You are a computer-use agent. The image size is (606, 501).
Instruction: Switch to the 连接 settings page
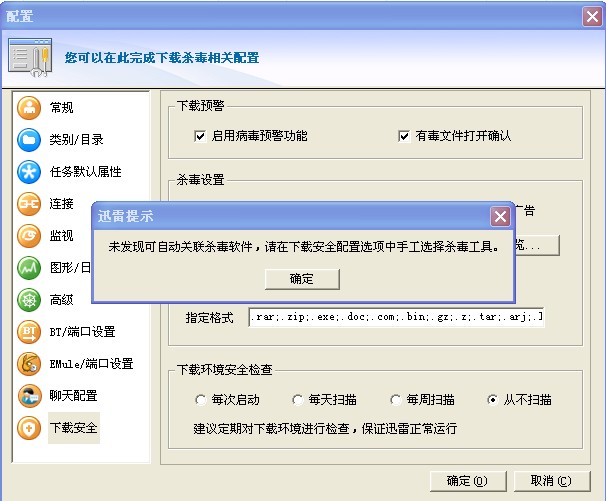point(61,204)
